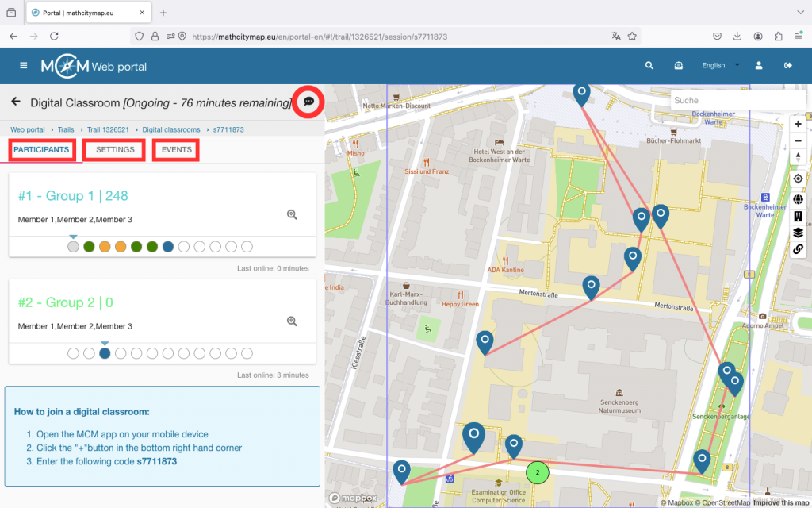
Task: Switch to the Events tab
Action: [x=176, y=150]
